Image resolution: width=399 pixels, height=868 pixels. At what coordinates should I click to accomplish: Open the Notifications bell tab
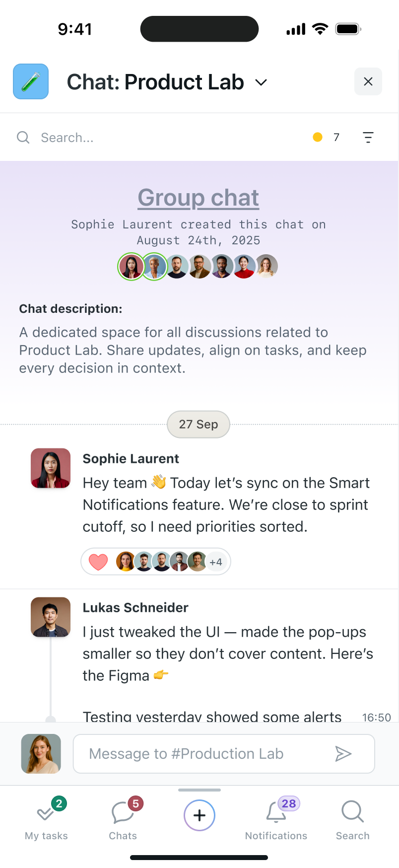point(276,820)
